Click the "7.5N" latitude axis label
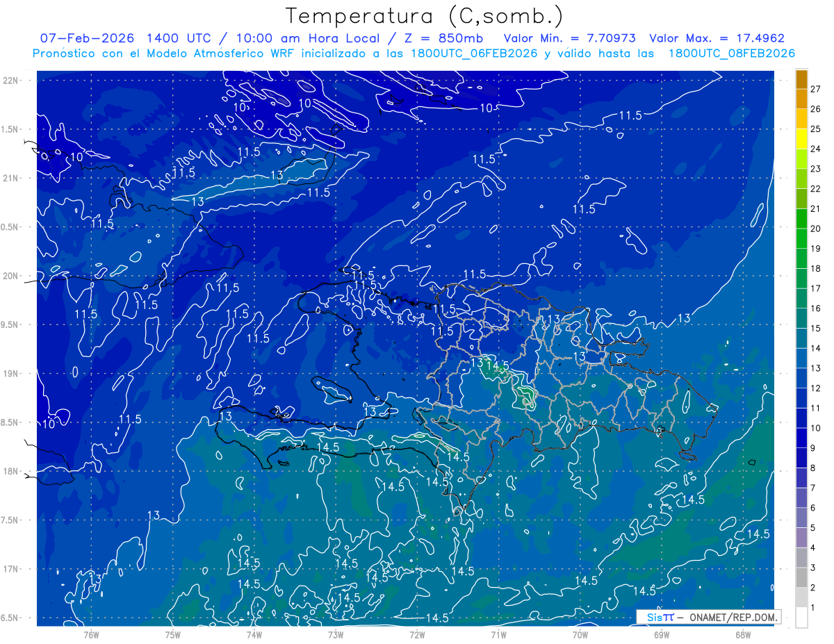The width and height of the screenshot is (834, 644). pyautogui.click(x=9, y=520)
